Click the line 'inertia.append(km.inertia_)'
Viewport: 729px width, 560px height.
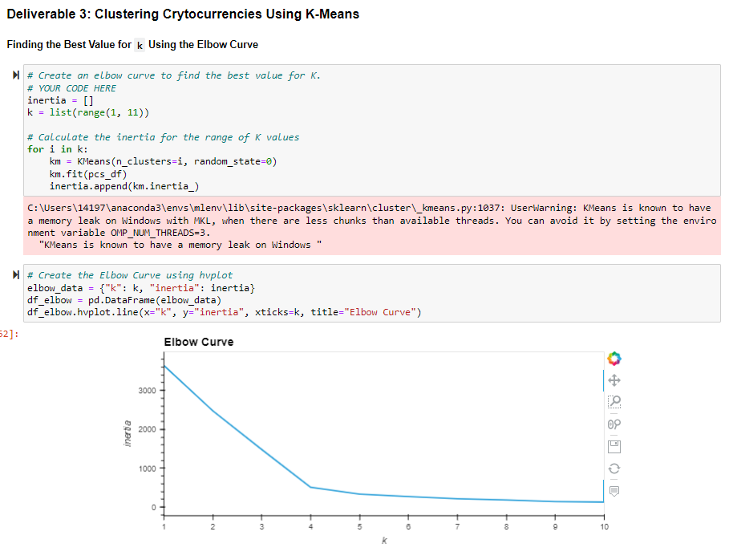point(124,186)
